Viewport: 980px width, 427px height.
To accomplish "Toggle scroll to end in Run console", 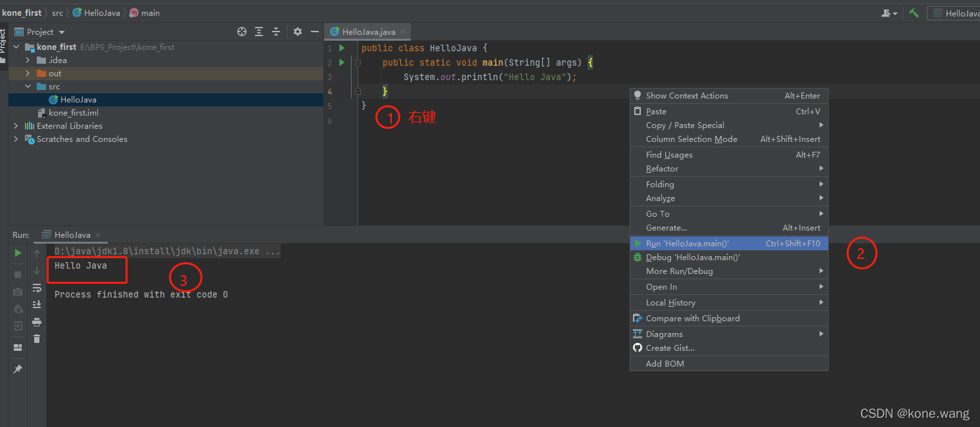I will [x=37, y=305].
